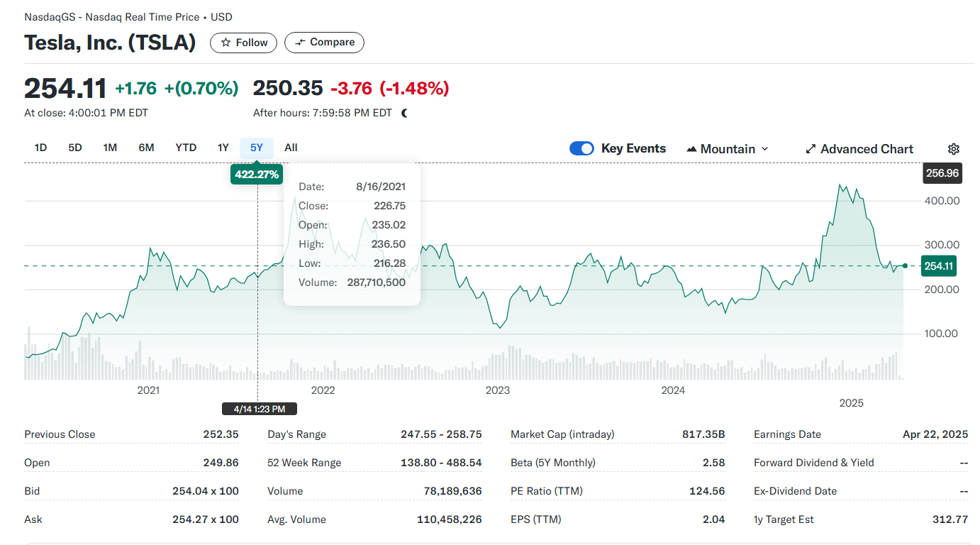
Task: Select the 1D time range
Action: pyautogui.click(x=40, y=148)
